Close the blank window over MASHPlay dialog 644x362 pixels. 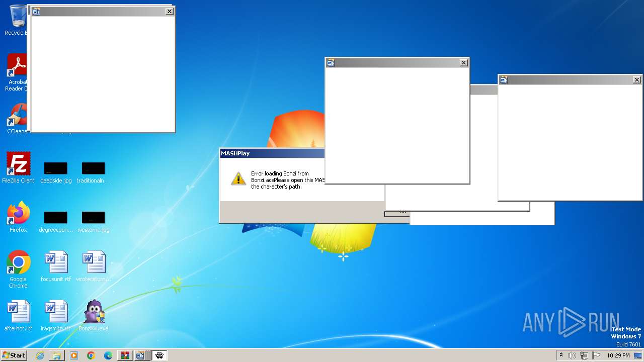click(464, 63)
